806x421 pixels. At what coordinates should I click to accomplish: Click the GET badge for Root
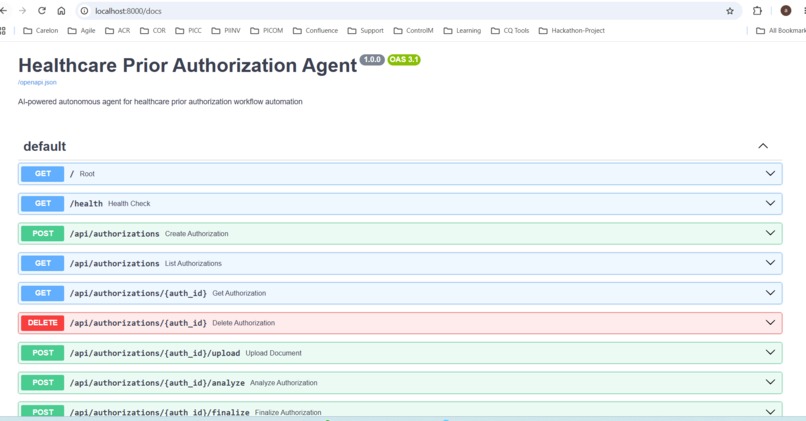pos(43,174)
